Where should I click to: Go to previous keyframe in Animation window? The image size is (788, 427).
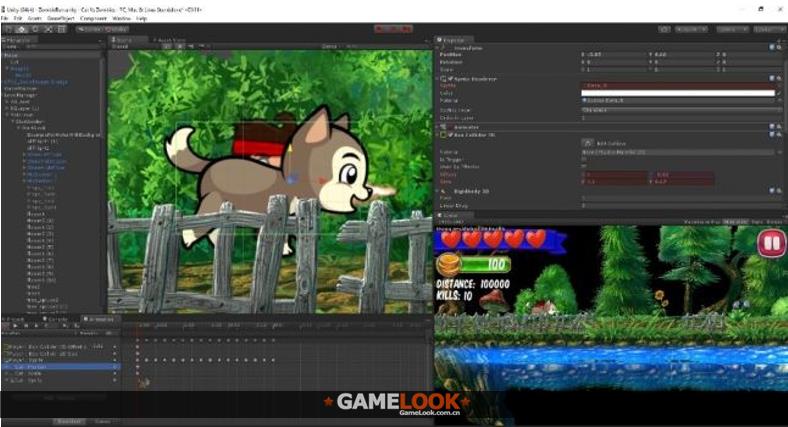click(26, 326)
